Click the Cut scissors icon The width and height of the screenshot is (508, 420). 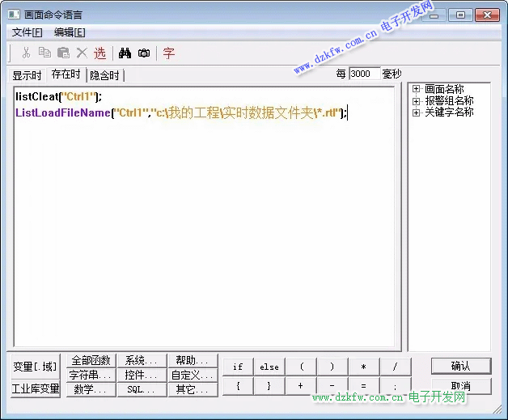click(27, 53)
